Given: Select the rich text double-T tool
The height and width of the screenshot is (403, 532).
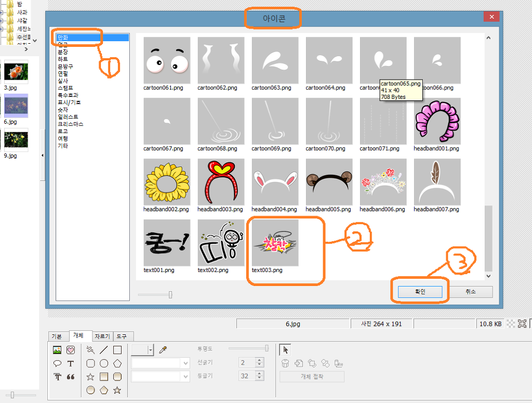Looking at the screenshot, I should click(x=57, y=376).
